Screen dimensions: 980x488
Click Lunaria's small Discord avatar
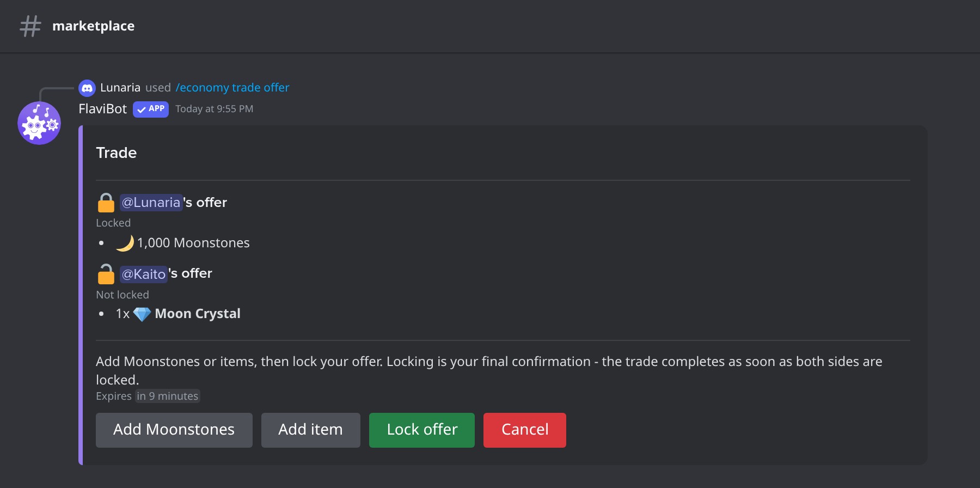point(87,88)
